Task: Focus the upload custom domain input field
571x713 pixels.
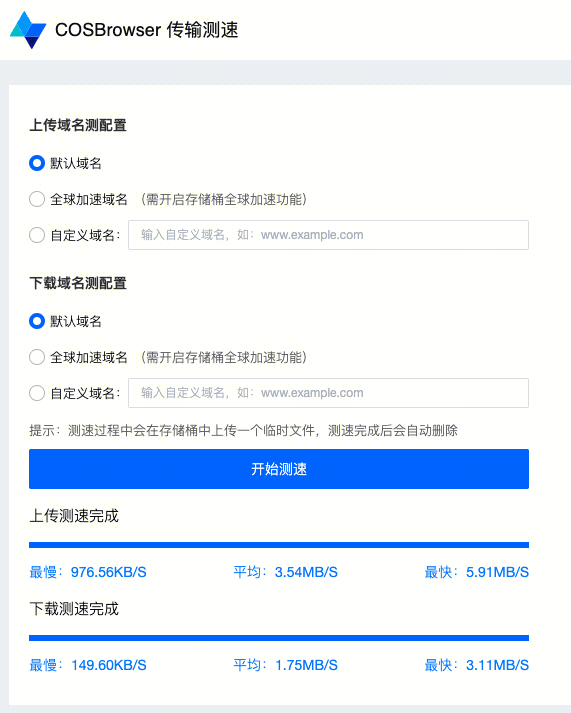Action: coord(328,235)
